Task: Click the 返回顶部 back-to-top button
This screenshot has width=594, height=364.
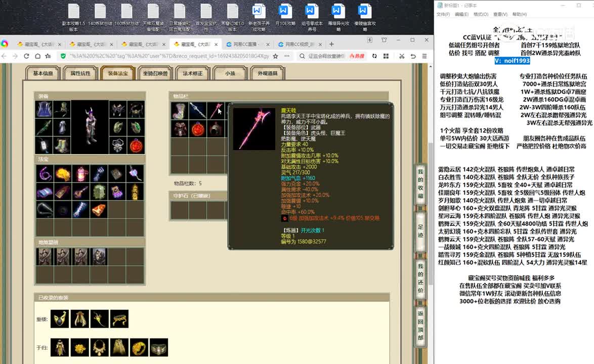Action: tap(420, 326)
